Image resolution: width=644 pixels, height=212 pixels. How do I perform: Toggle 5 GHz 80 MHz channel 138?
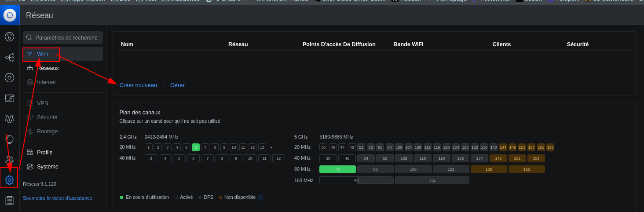(489, 169)
